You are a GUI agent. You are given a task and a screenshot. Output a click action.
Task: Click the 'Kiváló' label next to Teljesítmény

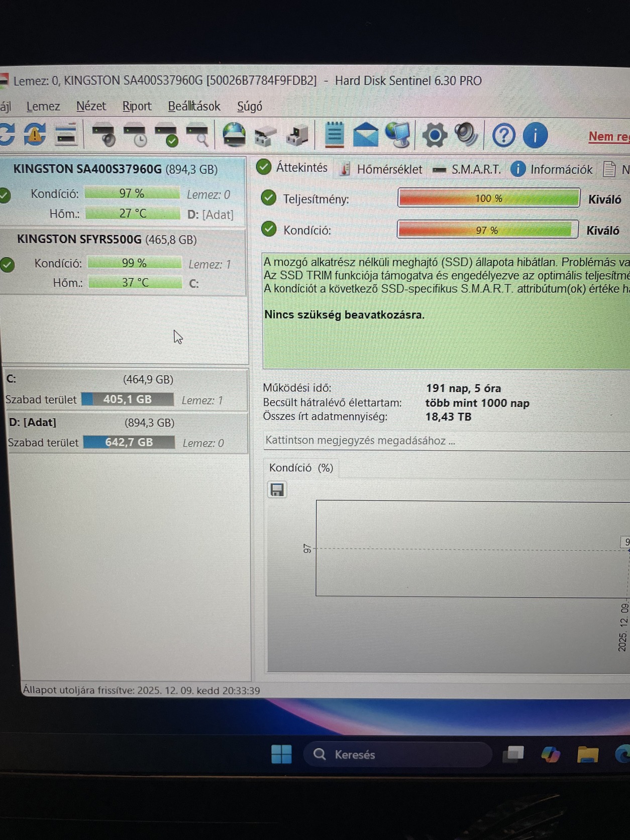tap(604, 199)
